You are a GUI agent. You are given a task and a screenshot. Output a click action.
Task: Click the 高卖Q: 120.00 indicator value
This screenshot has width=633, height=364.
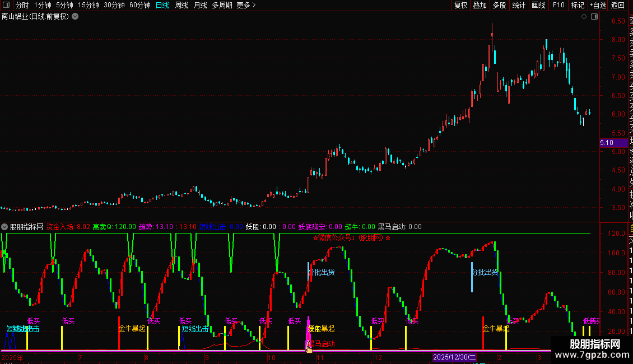point(114,227)
